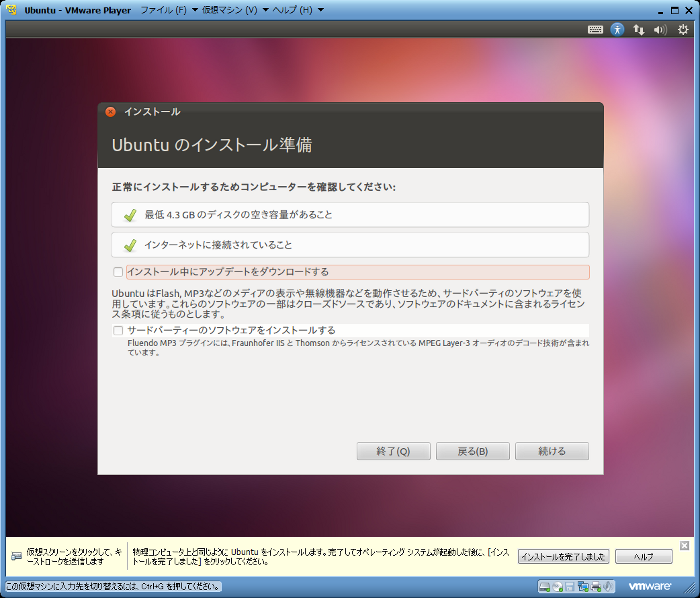Open the accessibility menu icon
The image size is (700, 598).
[x=617, y=30]
